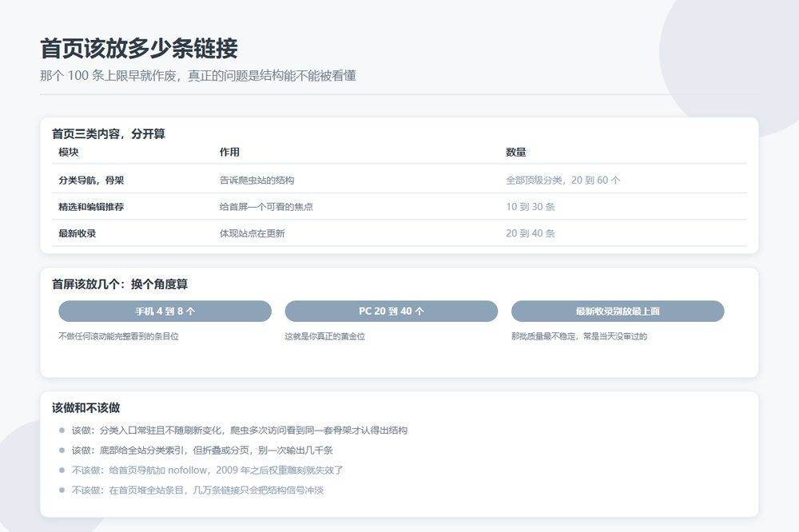The height and width of the screenshot is (532, 799).
Task: Click the 手机 4 到 8 个 pill button
Action: pos(165,312)
